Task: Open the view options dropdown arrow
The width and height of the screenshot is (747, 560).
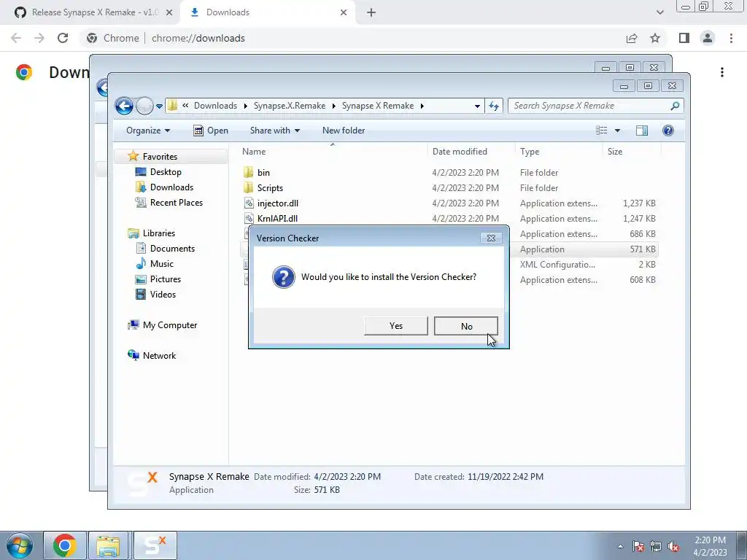Action: (617, 131)
